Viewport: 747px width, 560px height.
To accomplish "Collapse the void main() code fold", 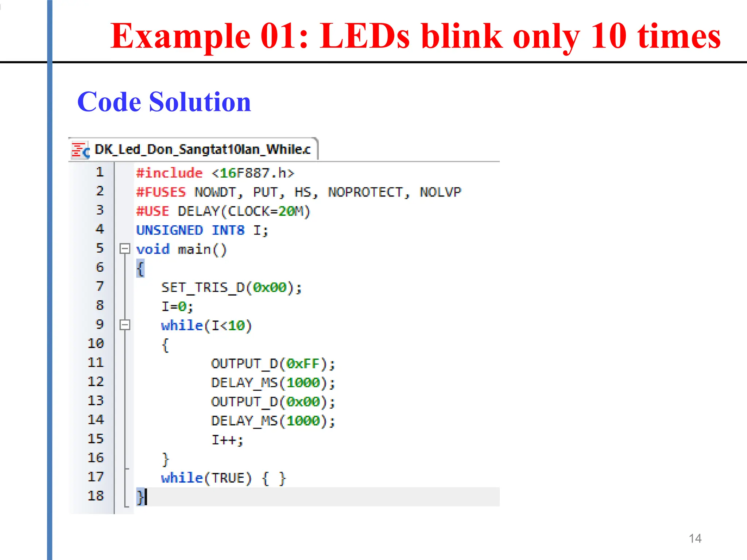I will [x=125, y=249].
